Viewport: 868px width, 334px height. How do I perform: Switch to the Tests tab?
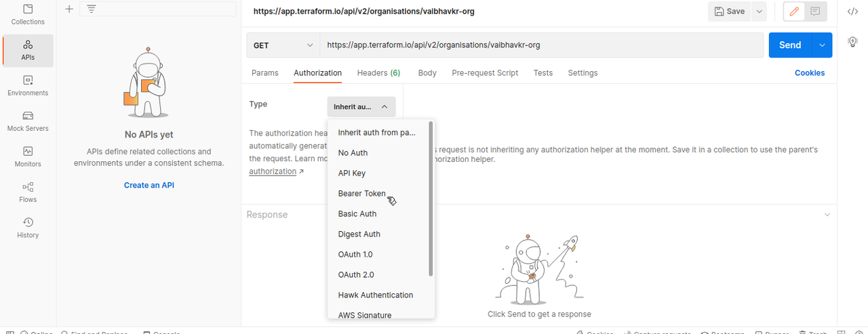point(543,73)
